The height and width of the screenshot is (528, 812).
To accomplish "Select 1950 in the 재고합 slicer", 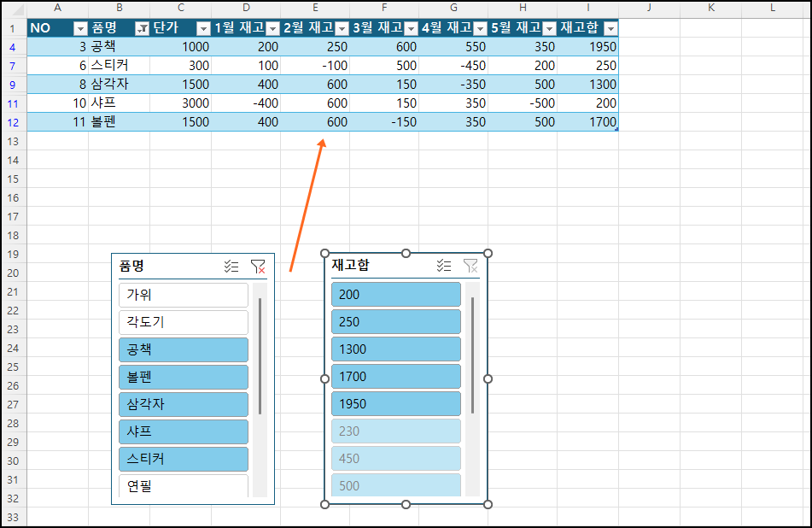I will (x=396, y=403).
